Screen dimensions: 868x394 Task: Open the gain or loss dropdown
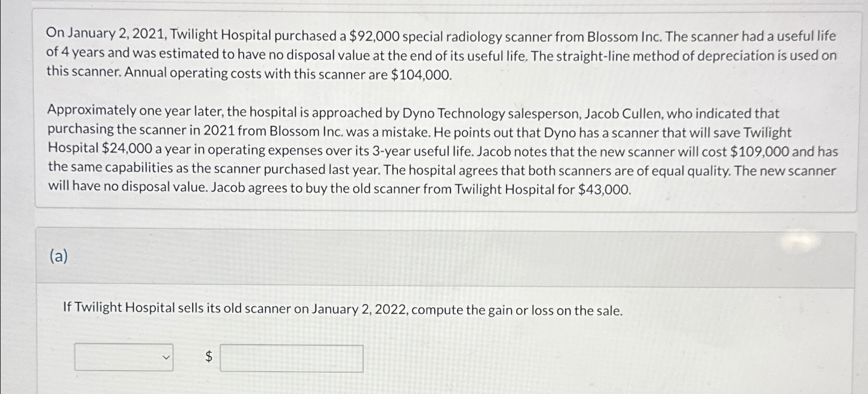tap(125, 357)
